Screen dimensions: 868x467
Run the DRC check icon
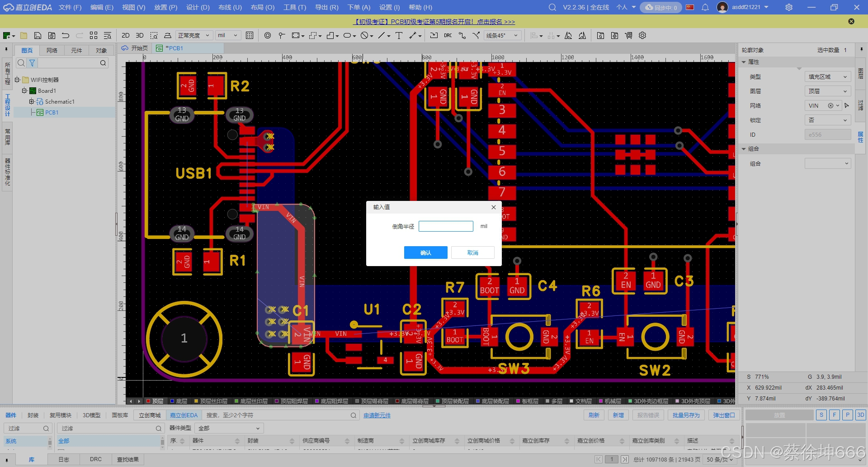pos(448,35)
